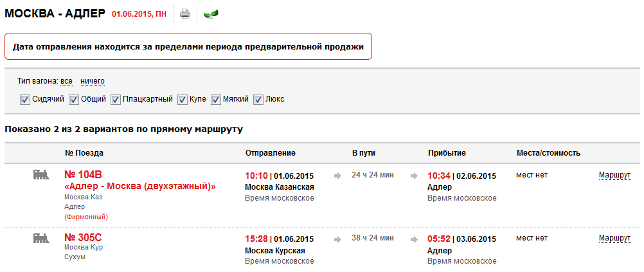
Task: Show Маршрут for train 104В
Action: point(614,175)
